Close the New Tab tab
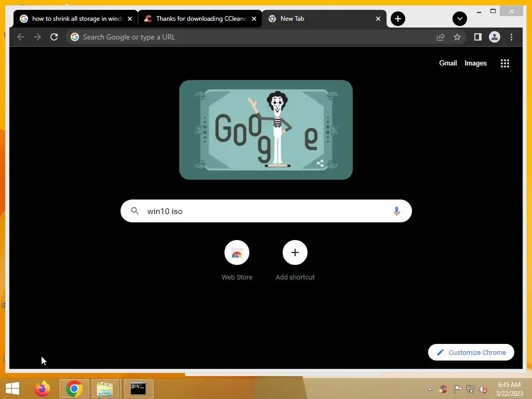Image resolution: width=532 pixels, height=399 pixels. 378,19
